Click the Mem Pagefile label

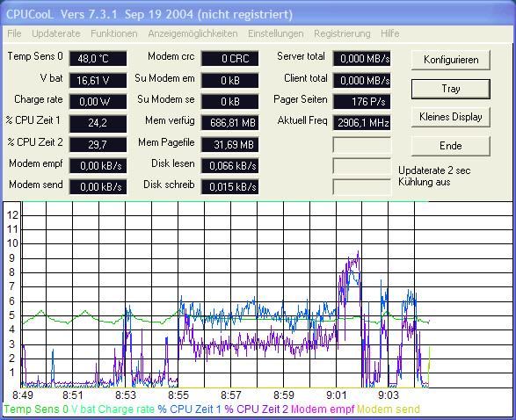coord(166,142)
